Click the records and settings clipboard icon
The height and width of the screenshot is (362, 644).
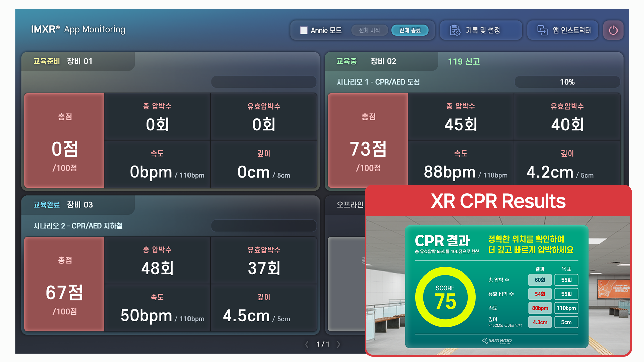pos(455,30)
